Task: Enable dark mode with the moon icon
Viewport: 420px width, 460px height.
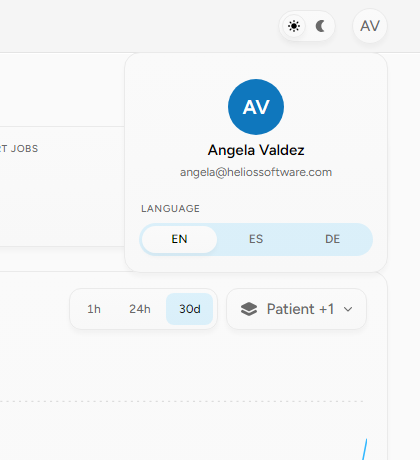Action: pos(320,26)
